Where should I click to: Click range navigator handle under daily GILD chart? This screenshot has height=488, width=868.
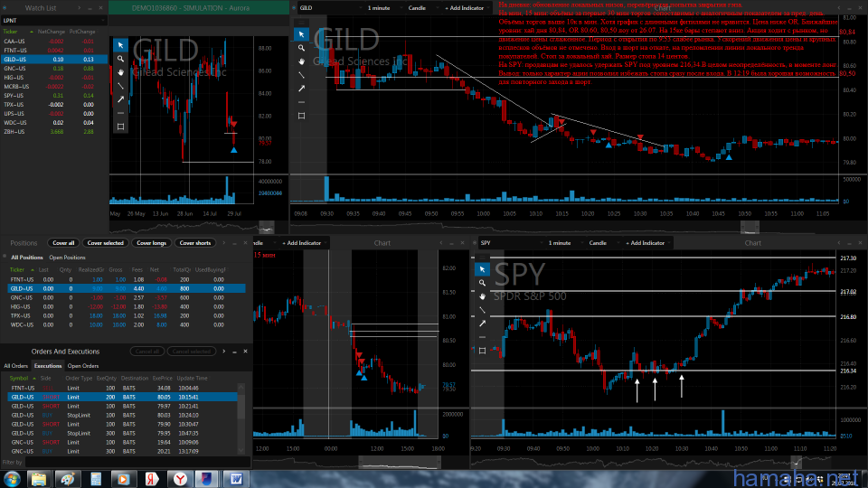(x=266, y=227)
